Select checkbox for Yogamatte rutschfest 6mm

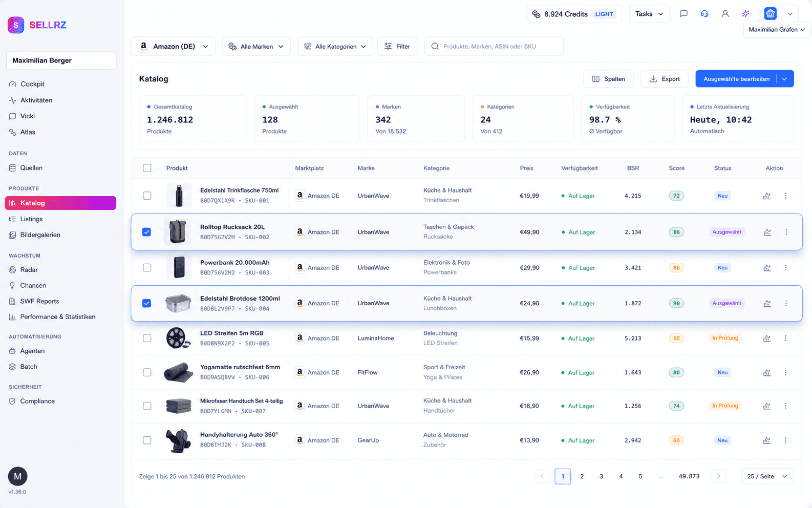(147, 372)
